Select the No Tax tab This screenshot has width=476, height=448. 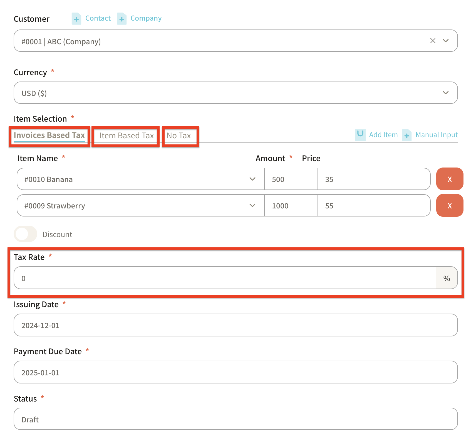(179, 136)
